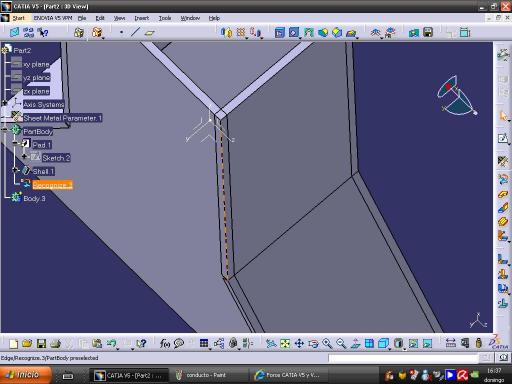Open Sheet Metal Parameters from right toolbar

pyautogui.click(x=503, y=162)
